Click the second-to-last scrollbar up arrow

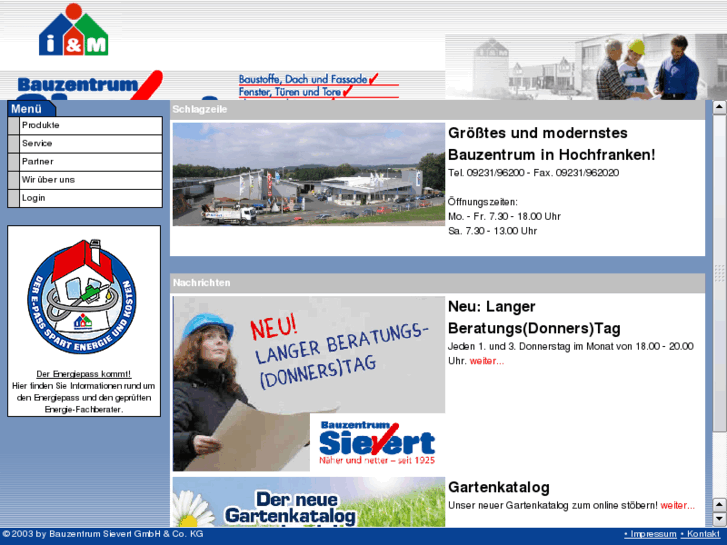719,505
